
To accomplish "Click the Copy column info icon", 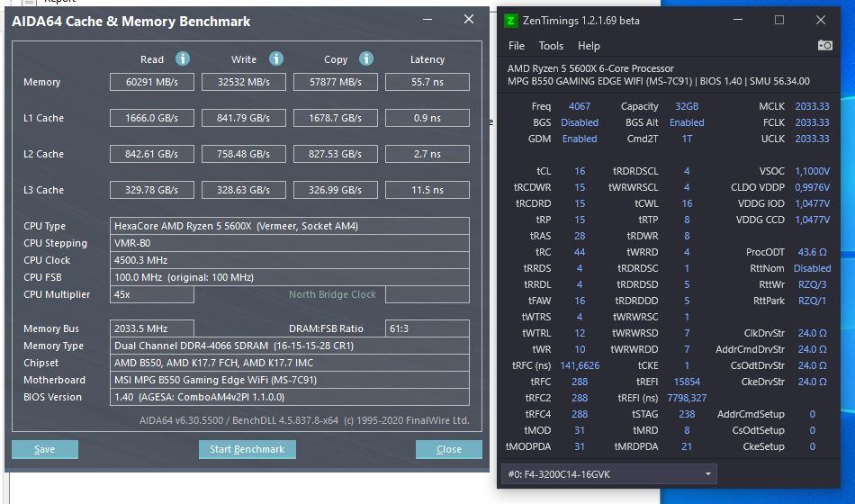I will coord(366,58).
